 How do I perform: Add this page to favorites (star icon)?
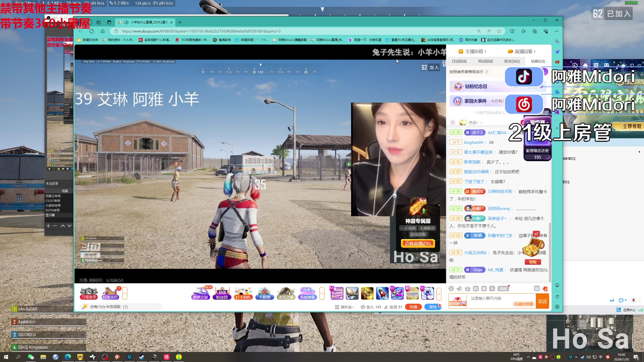pos(499,31)
